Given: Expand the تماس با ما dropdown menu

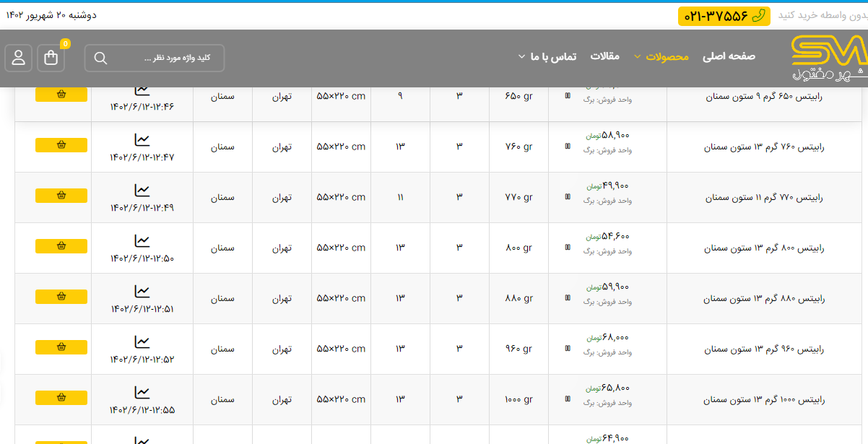Looking at the screenshot, I should [522, 57].
